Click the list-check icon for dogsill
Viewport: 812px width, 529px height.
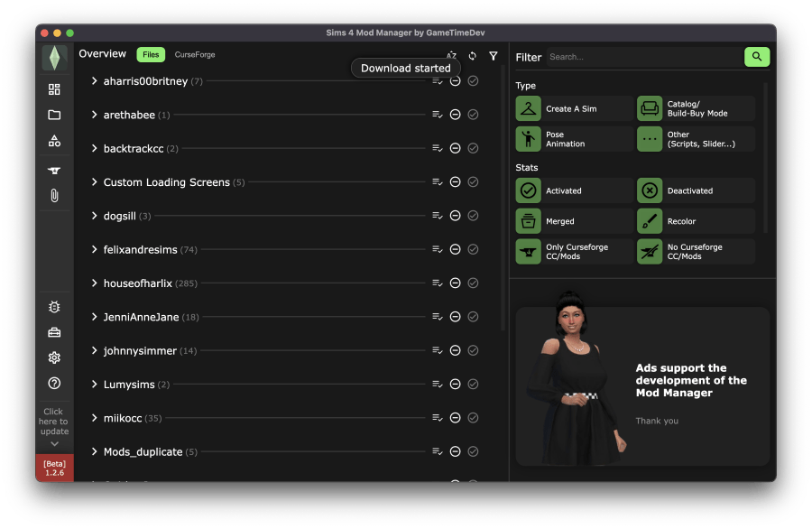438,216
